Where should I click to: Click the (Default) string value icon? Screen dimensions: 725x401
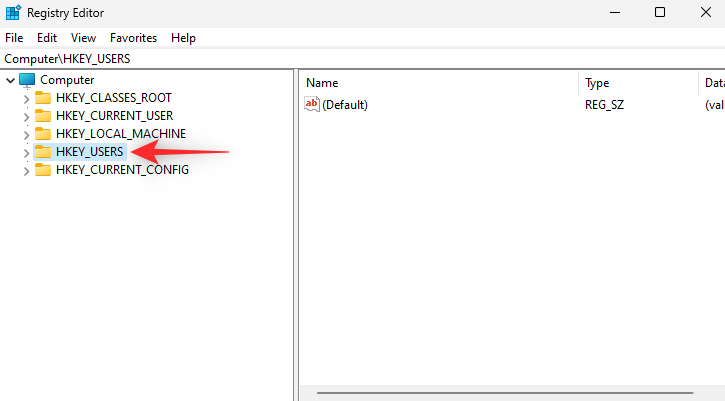(x=312, y=105)
